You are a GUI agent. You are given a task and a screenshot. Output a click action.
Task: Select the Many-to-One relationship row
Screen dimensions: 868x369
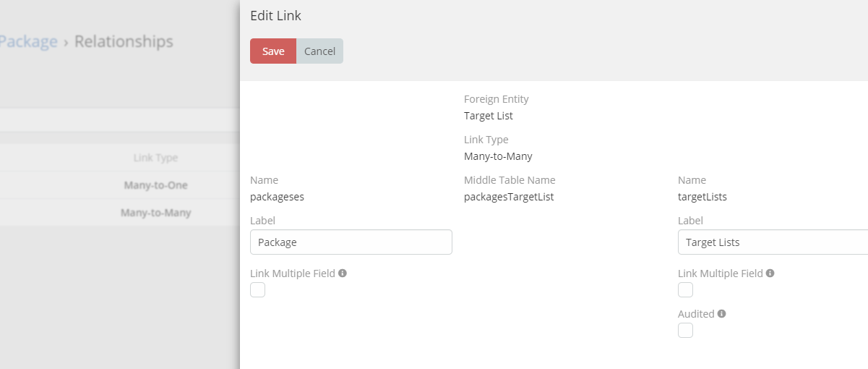tap(155, 185)
